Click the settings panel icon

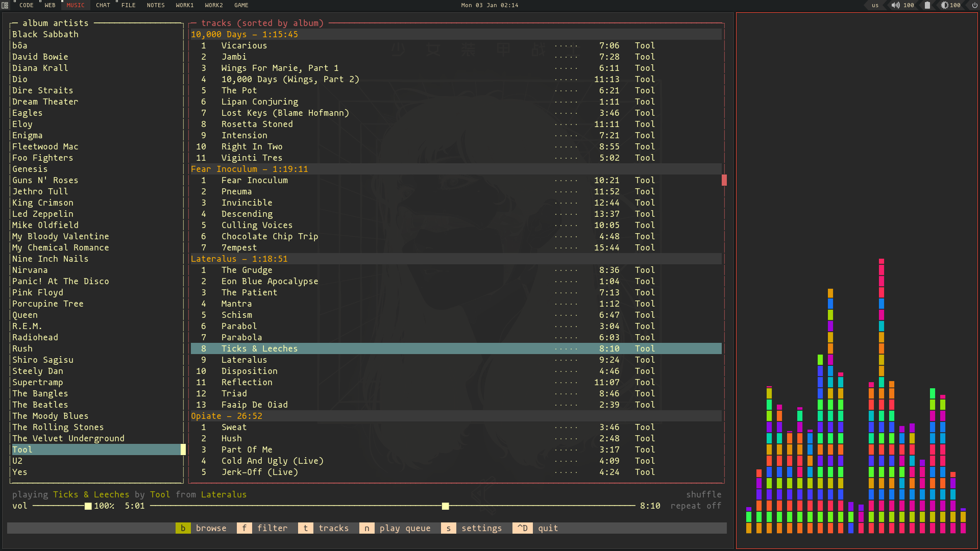[448, 528]
